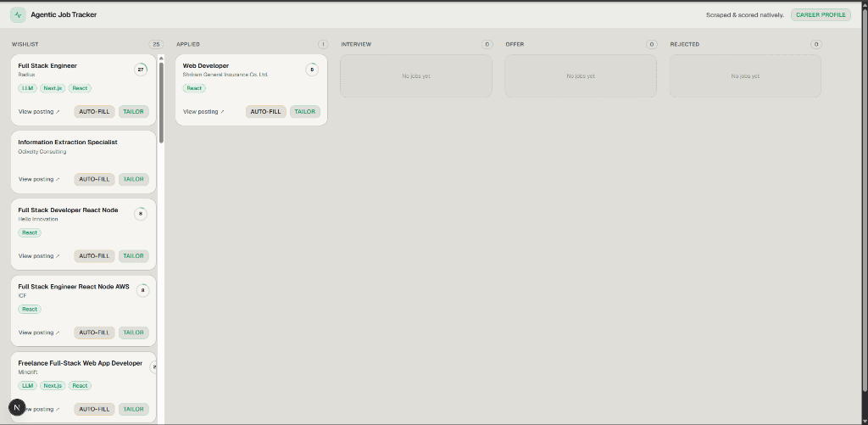Click React tag on Hello Innovation card

click(30, 232)
